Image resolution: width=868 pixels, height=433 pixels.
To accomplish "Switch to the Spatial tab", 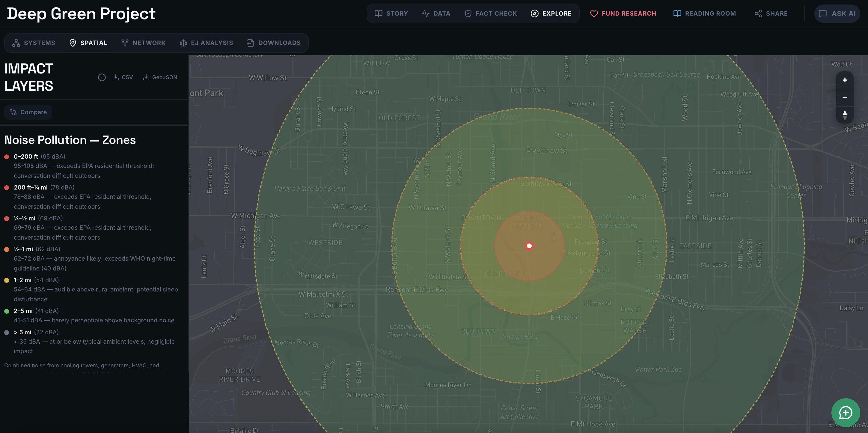I will click(88, 43).
